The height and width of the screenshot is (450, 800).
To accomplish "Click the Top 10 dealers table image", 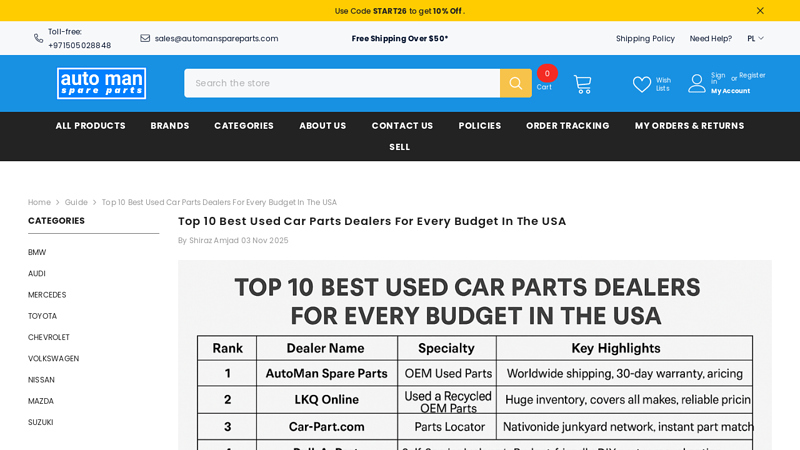I will click(474, 355).
